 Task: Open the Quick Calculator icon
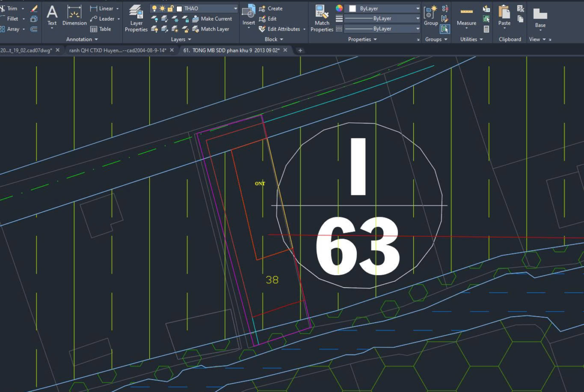pos(486,29)
